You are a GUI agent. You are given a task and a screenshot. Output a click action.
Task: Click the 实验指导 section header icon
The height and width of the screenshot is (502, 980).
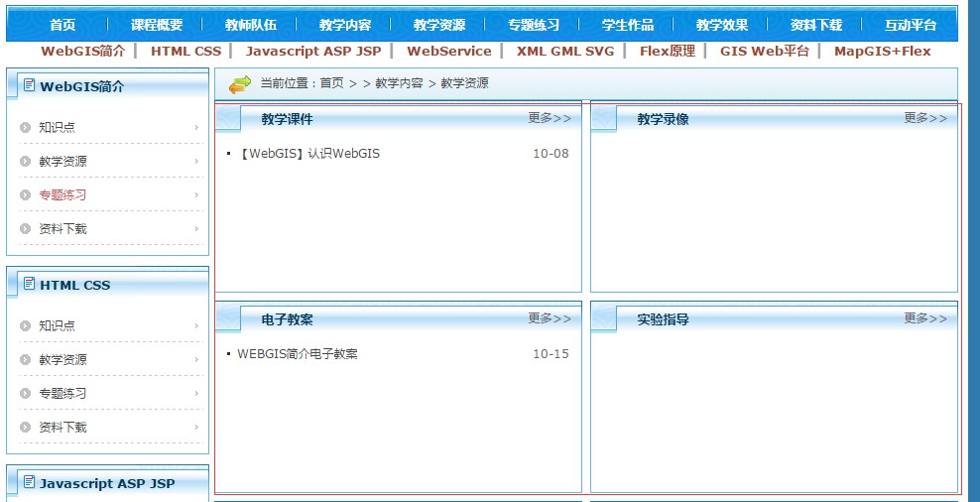click(605, 319)
